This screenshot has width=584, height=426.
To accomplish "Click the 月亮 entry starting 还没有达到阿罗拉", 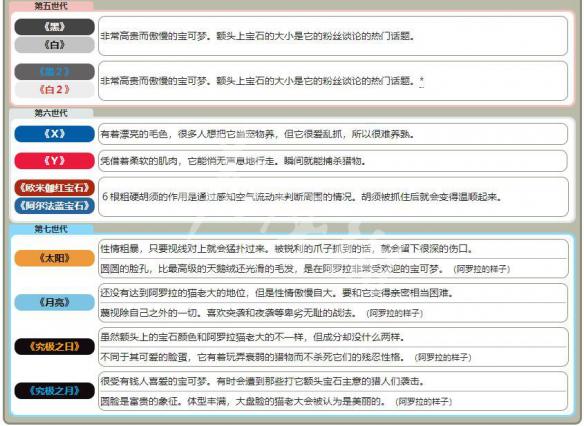I will point(277,293).
